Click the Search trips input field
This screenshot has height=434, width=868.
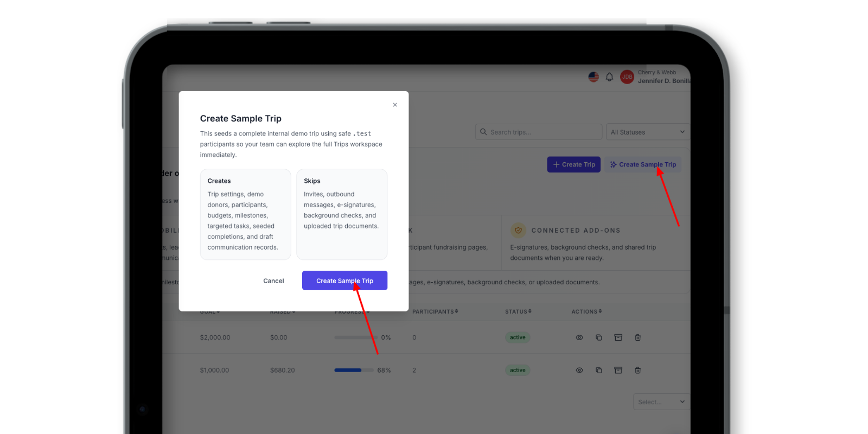539,132
